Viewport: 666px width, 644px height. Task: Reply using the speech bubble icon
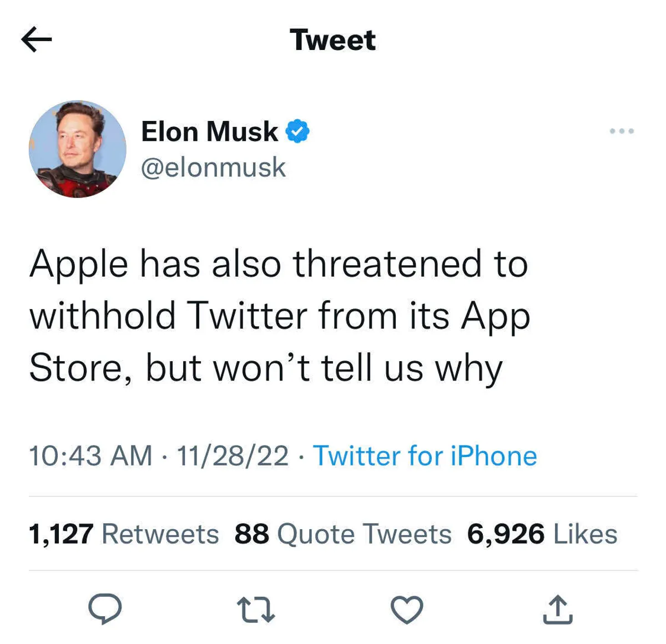tap(105, 608)
